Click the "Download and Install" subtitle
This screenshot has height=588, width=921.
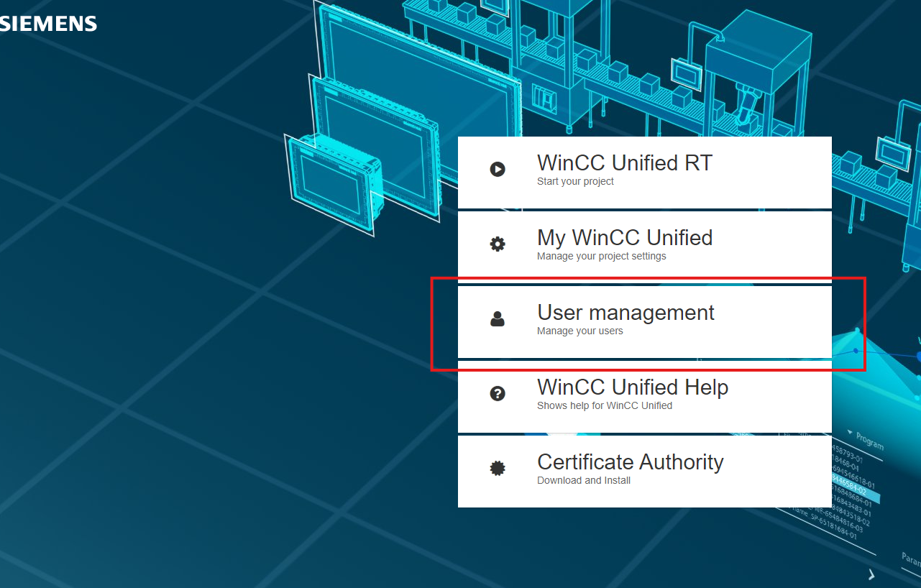coord(584,480)
